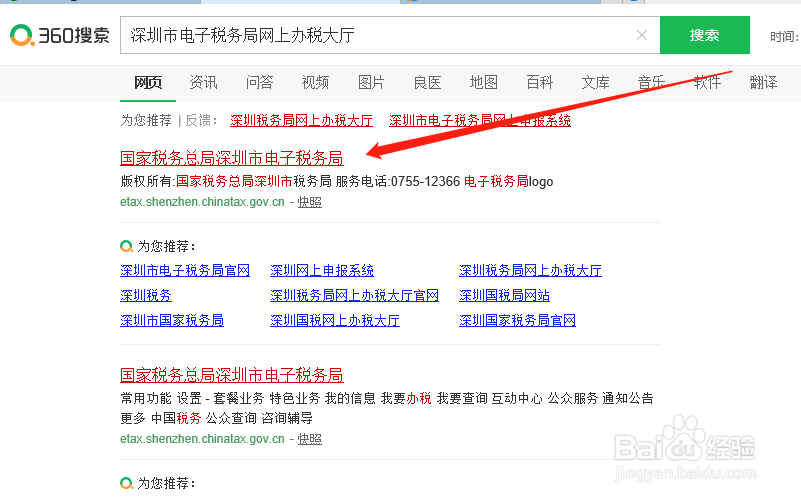Clear search box with the X icon
The image size is (801, 500).
pos(642,35)
